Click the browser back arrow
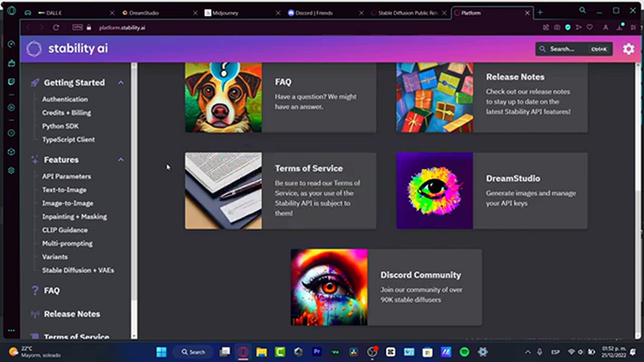644x362 pixels. click(29, 27)
